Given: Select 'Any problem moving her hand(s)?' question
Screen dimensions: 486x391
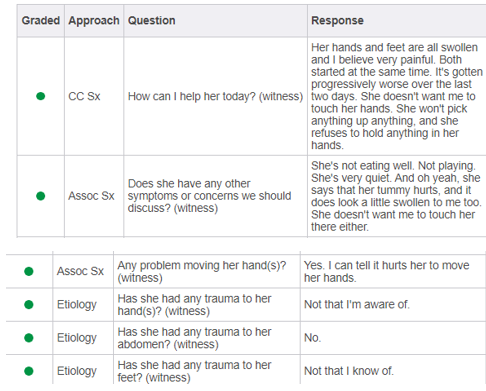Looking at the screenshot, I should [x=202, y=271].
